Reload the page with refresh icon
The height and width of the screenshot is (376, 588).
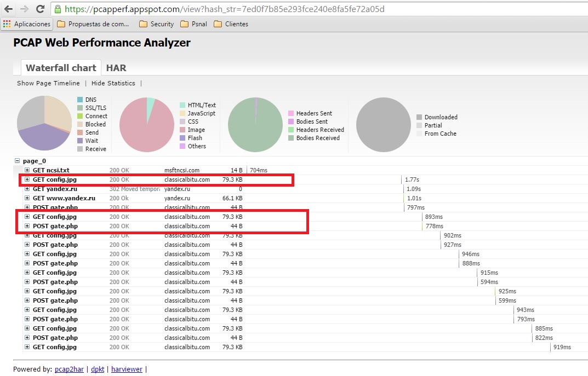pyautogui.click(x=40, y=9)
